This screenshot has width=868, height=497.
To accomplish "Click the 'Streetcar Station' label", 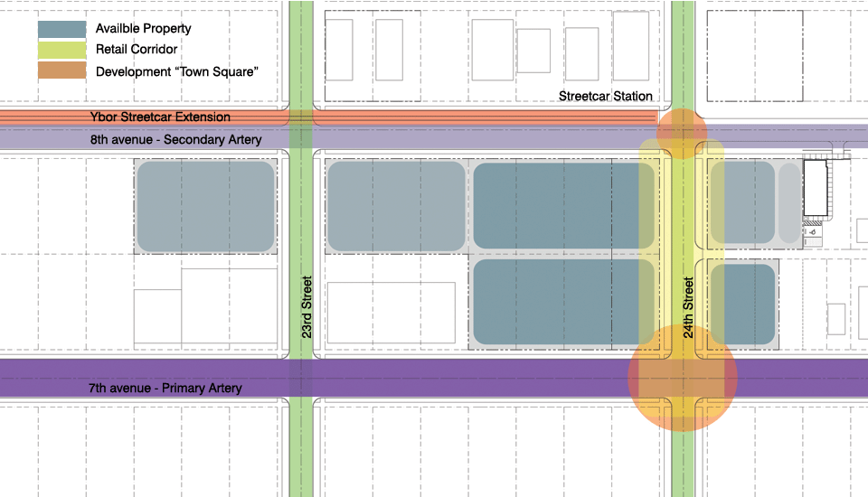I will pyautogui.click(x=606, y=97).
